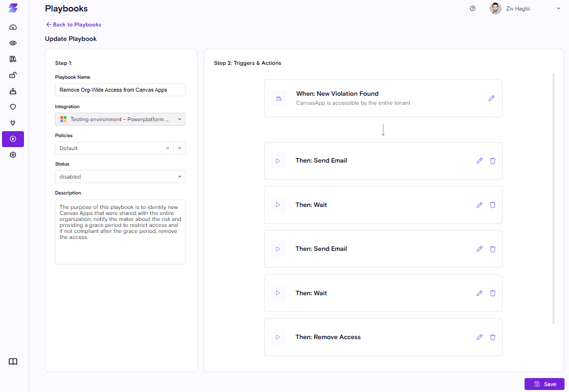The width and height of the screenshot is (569, 392).
Task: Expand the Policies dropdown arrow
Action: tap(180, 148)
